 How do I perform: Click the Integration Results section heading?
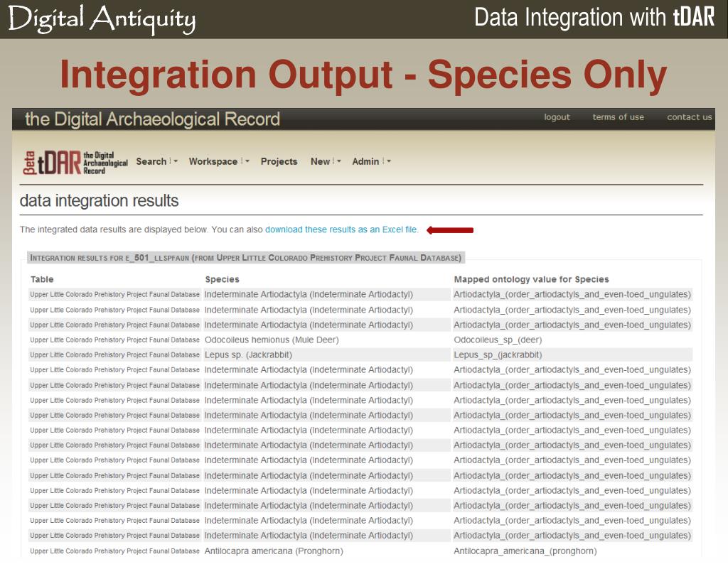pyautogui.click(x=245, y=258)
